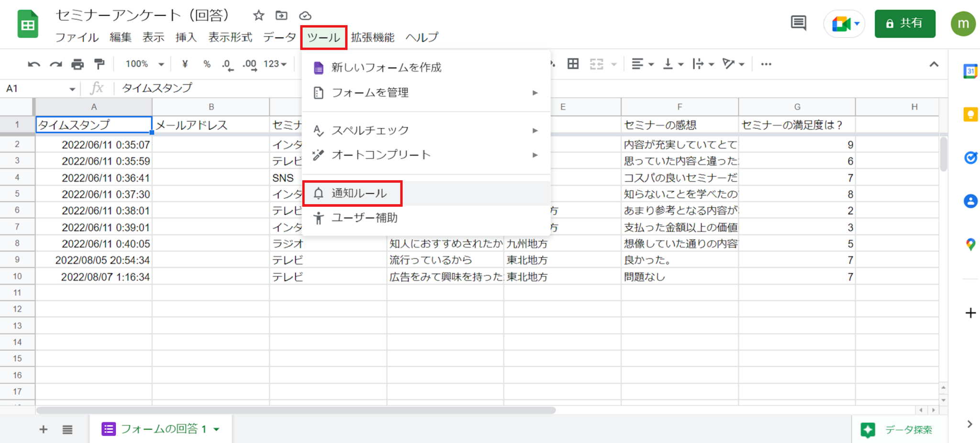Click the green 共有 share button
The width and height of the screenshot is (980, 443).
pyautogui.click(x=904, y=23)
